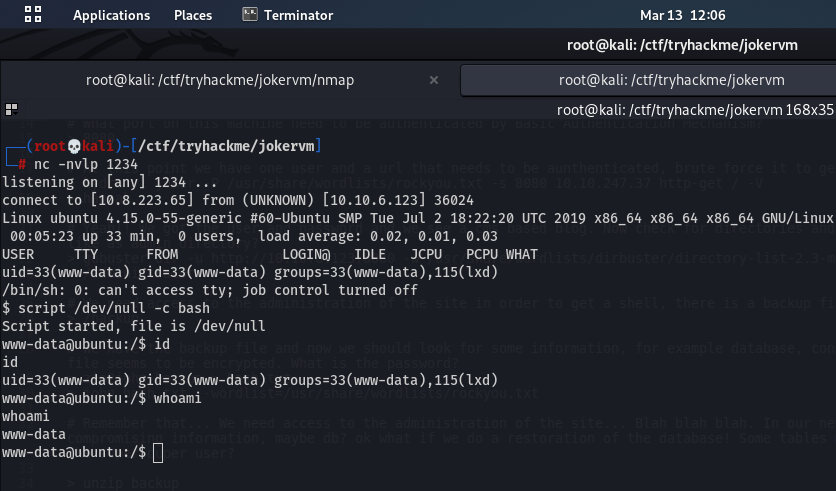The width and height of the screenshot is (836, 491).
Task: Open the Places menu
Action: click(193, 15)
